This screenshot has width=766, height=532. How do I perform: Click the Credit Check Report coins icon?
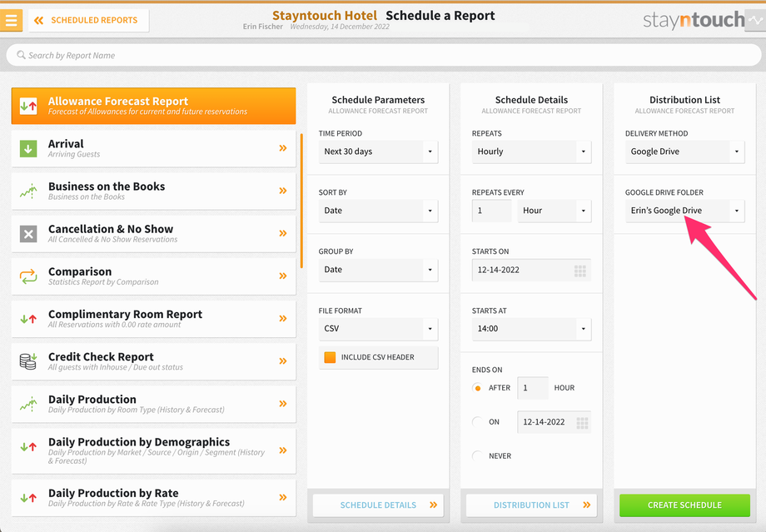point(28,361)
